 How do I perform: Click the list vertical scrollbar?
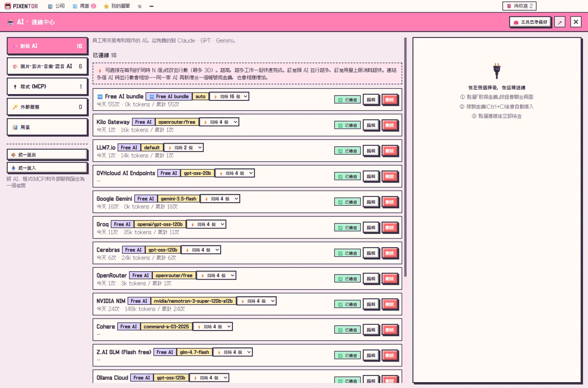405,157
